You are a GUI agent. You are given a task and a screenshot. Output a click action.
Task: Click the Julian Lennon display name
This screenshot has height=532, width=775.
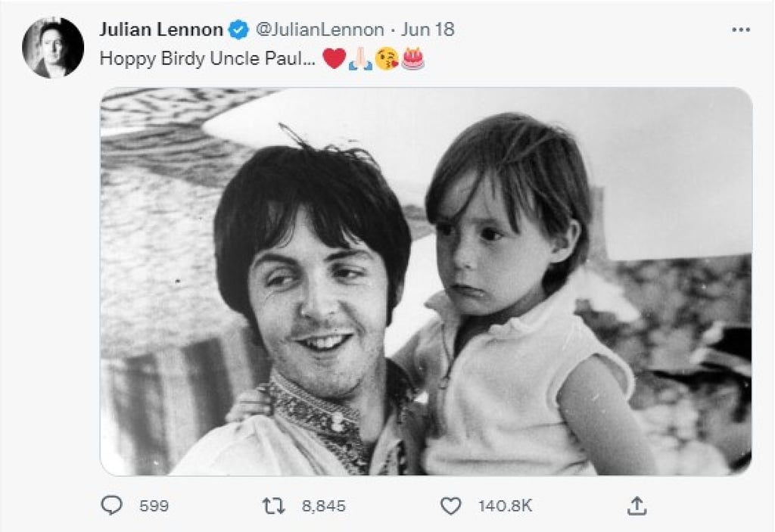coord(161,30)
